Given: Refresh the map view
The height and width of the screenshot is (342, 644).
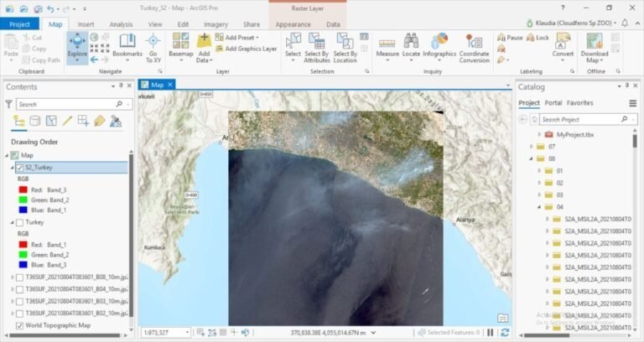Looking at the screenshot, I should click(505, 332).
